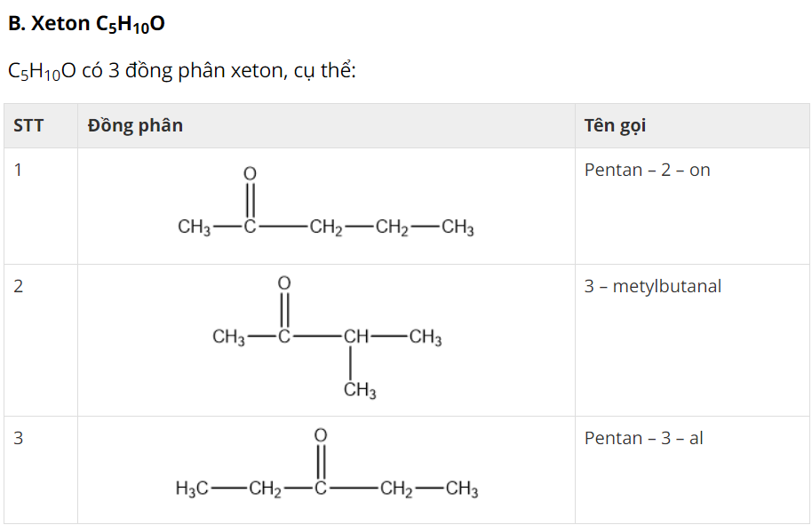
Task: Click the name "3 – metylbutanal"
Action: 652,286
